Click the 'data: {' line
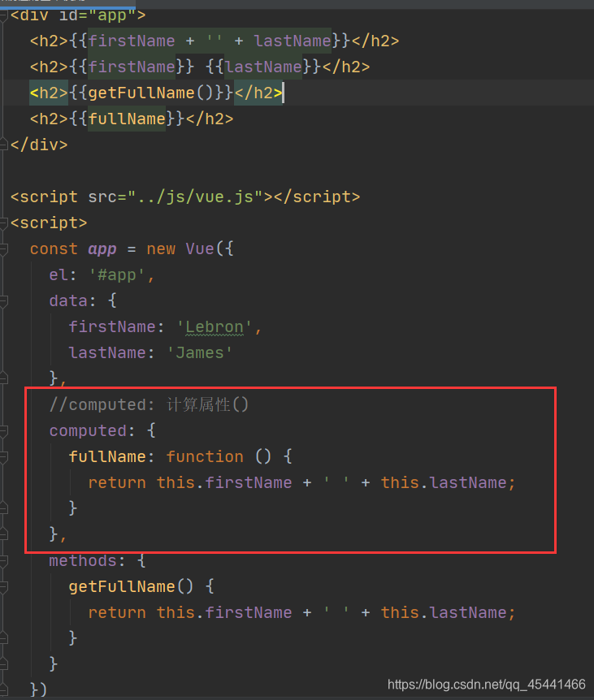This screenshot has width=594, height=700. click(83, 300)
